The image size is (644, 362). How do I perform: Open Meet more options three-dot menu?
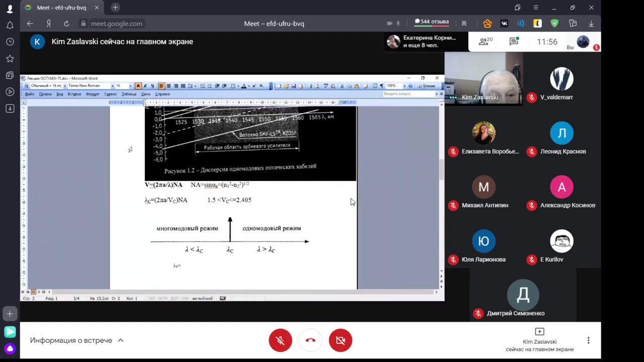coord(588,340)
